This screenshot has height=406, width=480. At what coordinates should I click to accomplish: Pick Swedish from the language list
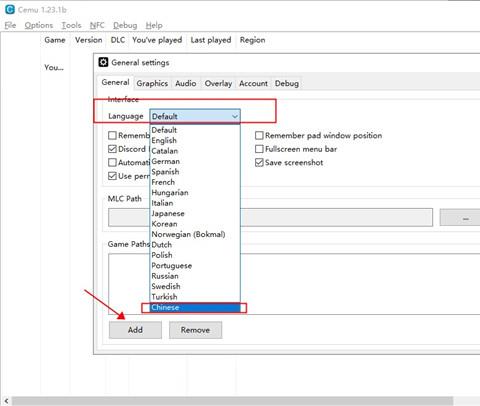click(195, 286)
